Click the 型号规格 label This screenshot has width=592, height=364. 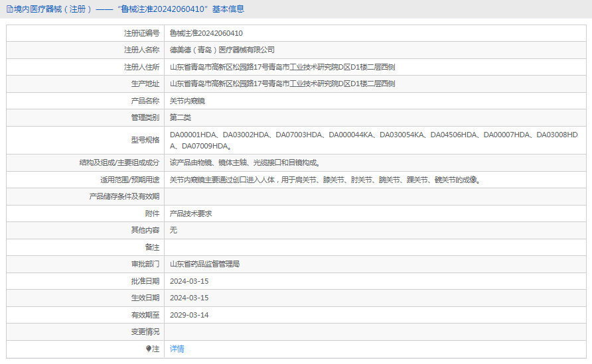145,140
